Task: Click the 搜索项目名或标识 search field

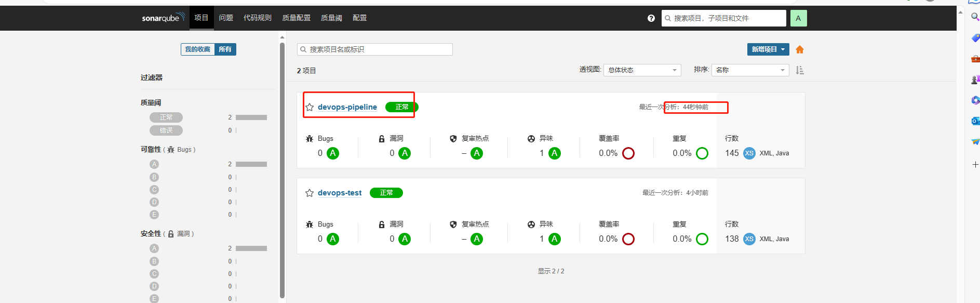Action: tap(374, 49)
